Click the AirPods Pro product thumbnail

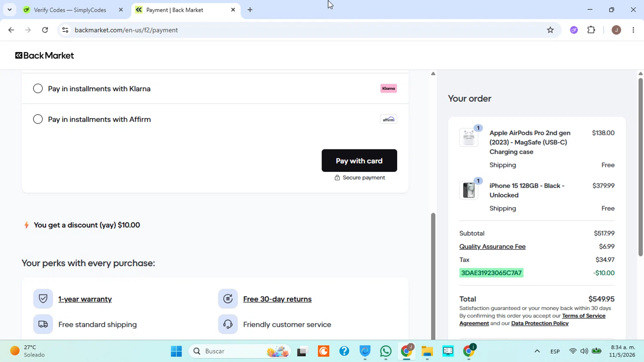click(469, 137)
